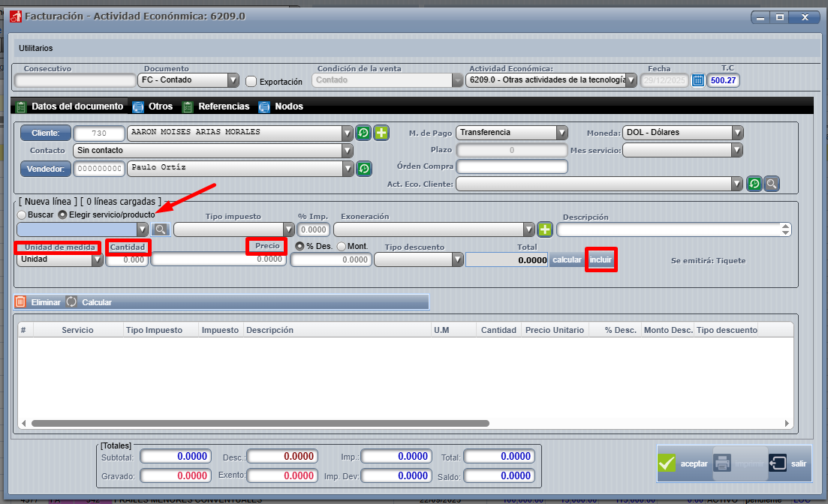Click the refresh icon next to Vendedor
Screen dimensions: 828x504
(x=363, y=169)
